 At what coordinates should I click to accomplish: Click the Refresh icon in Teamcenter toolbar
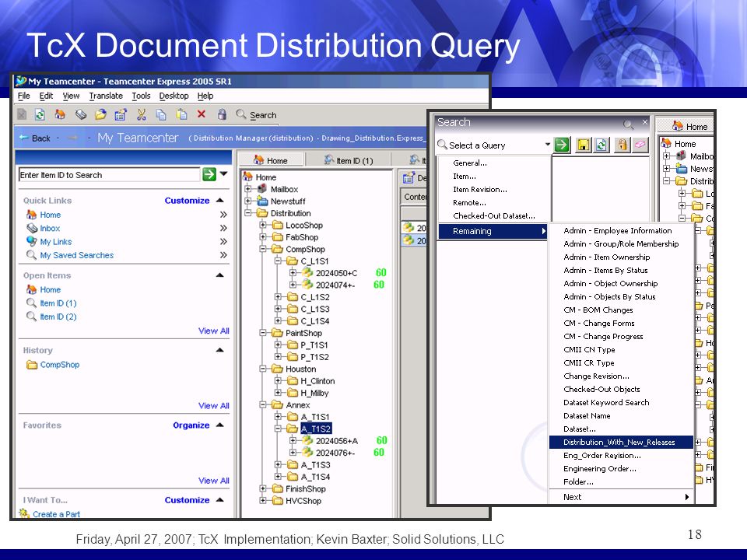click(40, 114)
